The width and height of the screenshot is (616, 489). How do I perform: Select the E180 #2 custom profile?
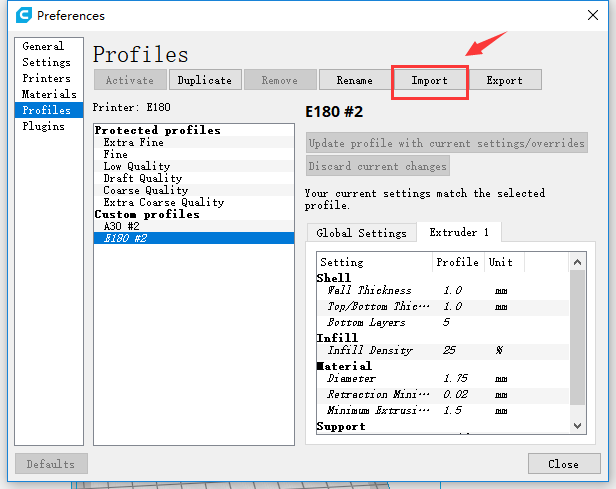(194, 238)
